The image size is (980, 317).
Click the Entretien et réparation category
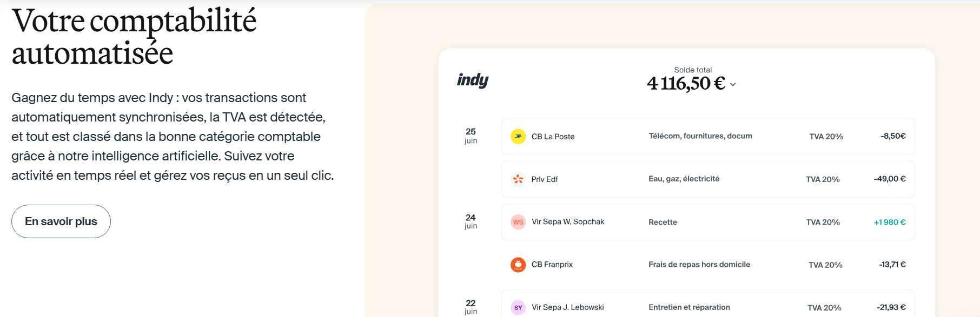689,307
